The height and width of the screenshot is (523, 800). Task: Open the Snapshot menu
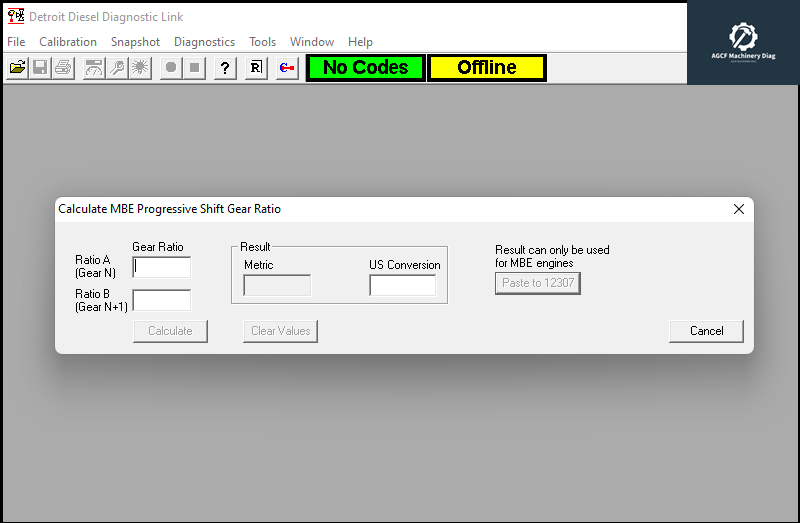pyautogui.click(x=135, y=42)
